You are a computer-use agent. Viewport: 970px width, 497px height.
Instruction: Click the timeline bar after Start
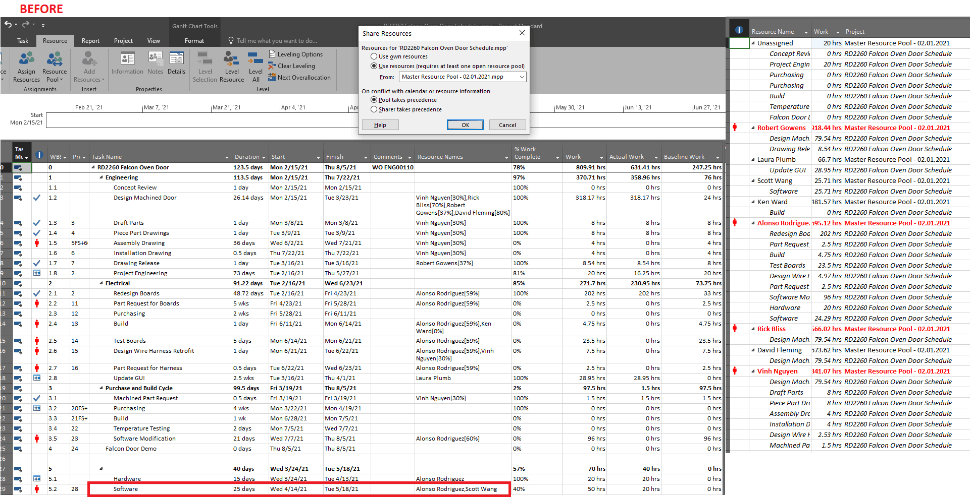click(x=384, y=119)
